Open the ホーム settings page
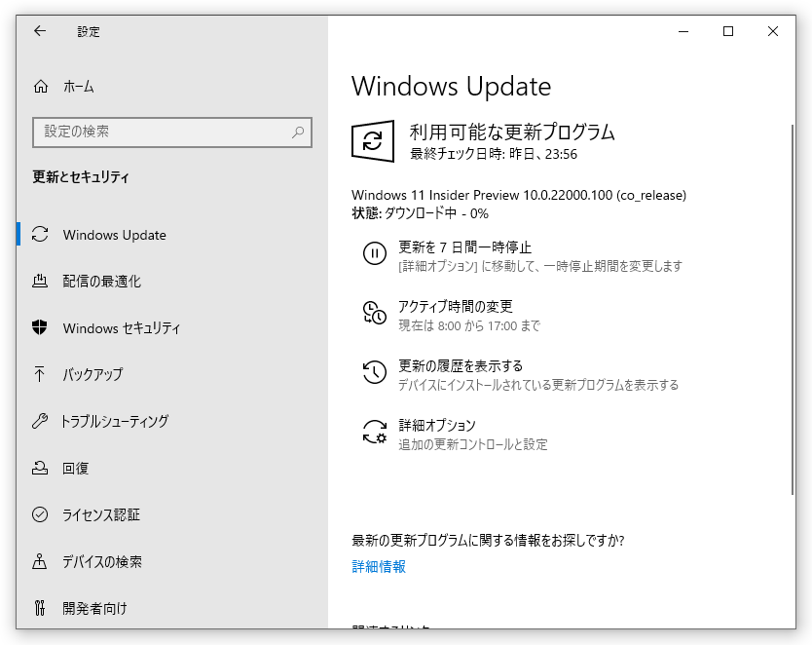Screen dimensions: 812x645 79,87
